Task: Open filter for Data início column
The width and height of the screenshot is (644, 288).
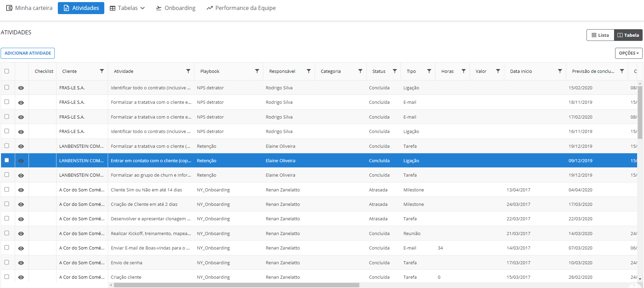Action: [560, 71]
